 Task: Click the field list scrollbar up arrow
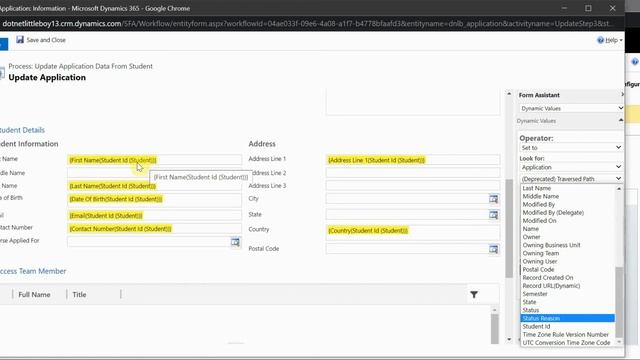[619, 189]
